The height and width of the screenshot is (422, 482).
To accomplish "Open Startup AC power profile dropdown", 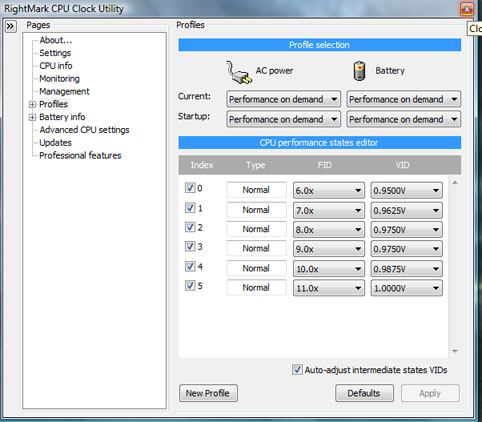I will [x=283, y=119].
